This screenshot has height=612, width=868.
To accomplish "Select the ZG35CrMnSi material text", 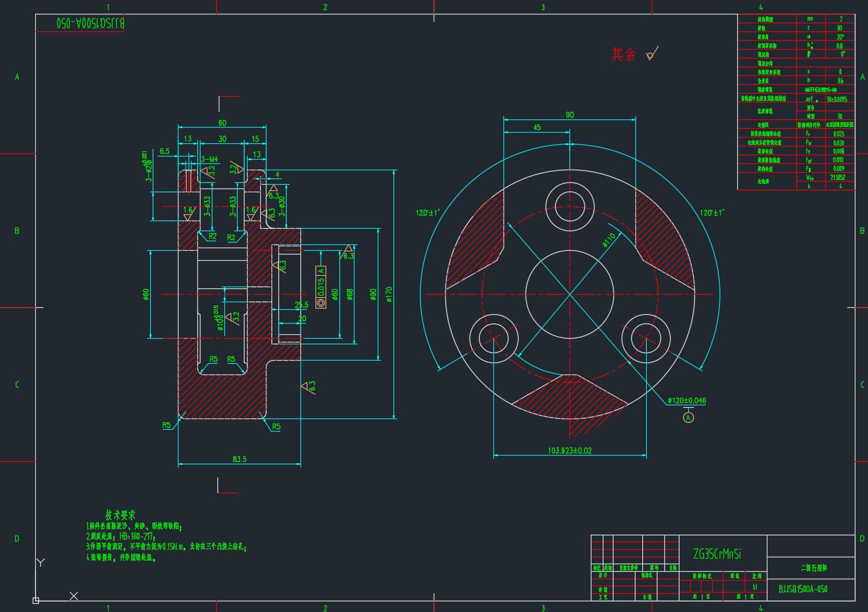I will pyautogui.click(x=717, y=554).
